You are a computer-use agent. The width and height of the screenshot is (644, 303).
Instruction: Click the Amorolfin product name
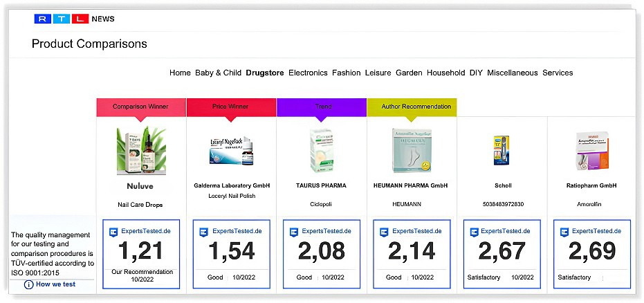(589, 204)
